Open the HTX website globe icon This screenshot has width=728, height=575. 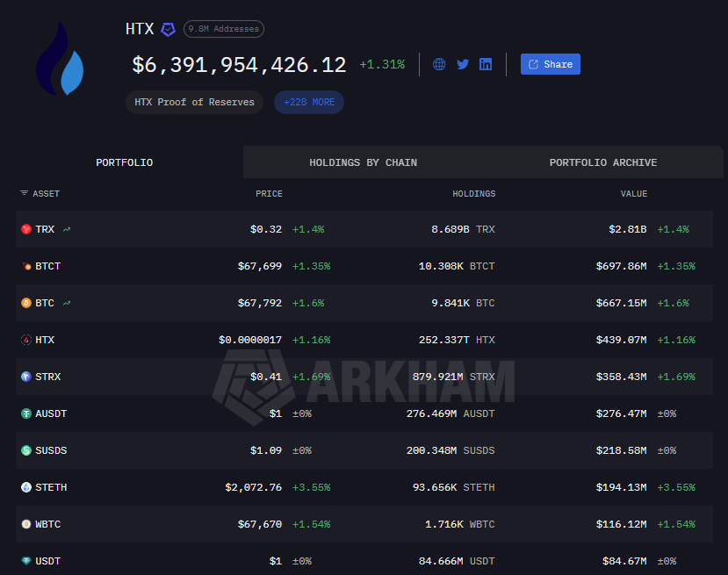point(439,64)
